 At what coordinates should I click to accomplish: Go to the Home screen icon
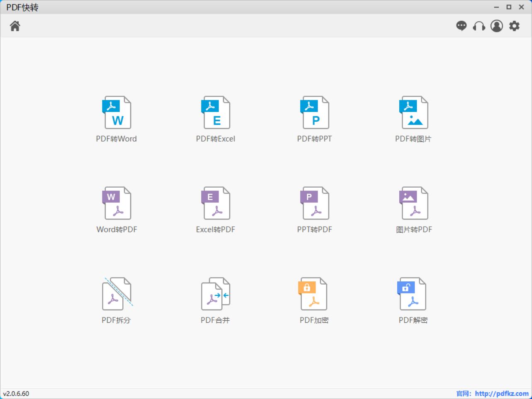point(15,26)
